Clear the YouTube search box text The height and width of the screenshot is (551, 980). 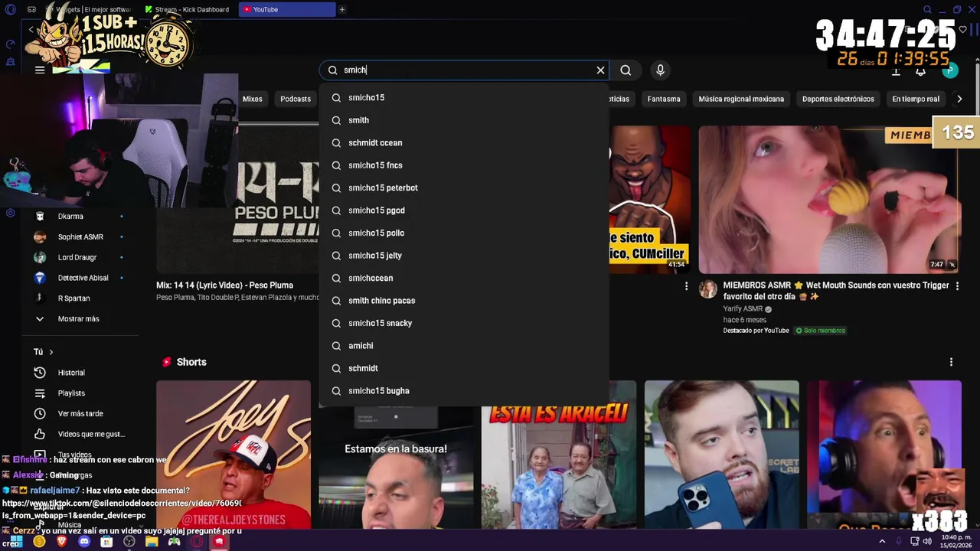[x=600, y=70]
